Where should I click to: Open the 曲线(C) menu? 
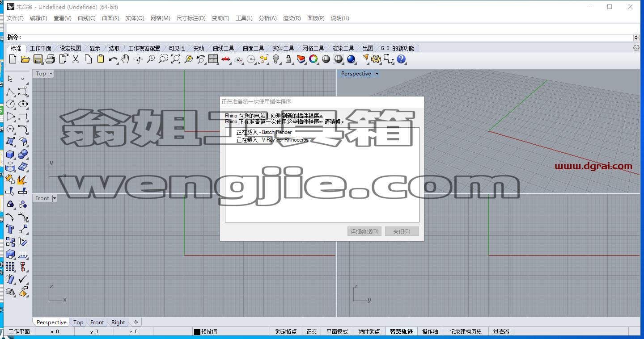[x=87, y=18]
